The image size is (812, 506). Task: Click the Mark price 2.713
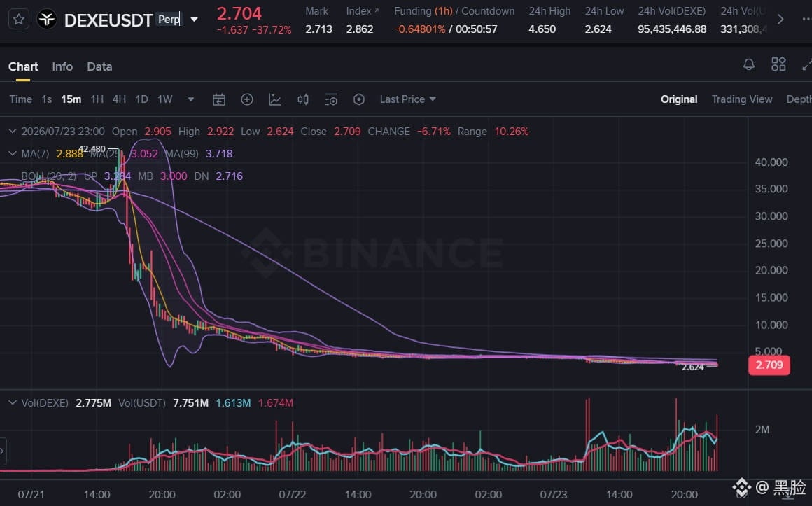pyautogui.click(x=318, y=29)
